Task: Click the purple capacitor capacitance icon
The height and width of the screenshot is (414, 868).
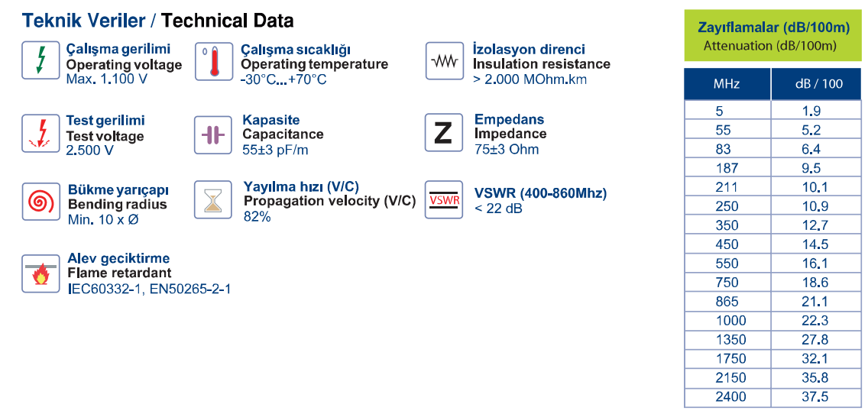Action: (x=213, y=134)
